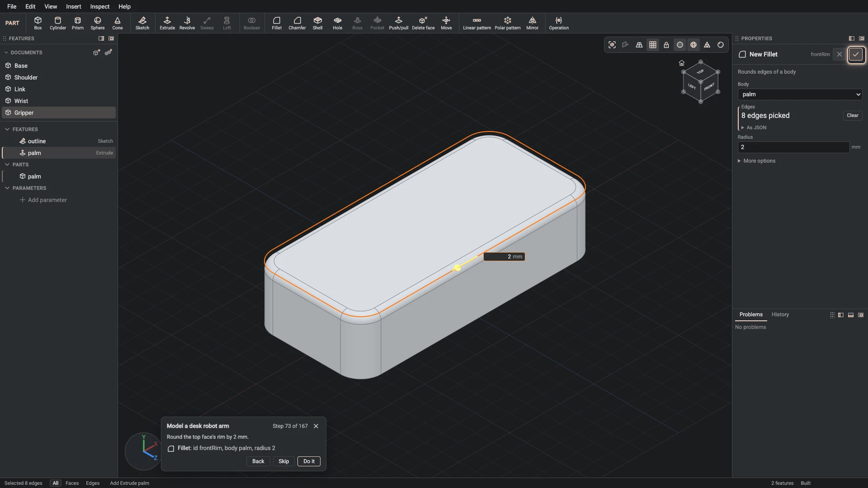868x488 pixels.
Task: Collapse the PARAMETERS section
Action: (x=7, y=188)
